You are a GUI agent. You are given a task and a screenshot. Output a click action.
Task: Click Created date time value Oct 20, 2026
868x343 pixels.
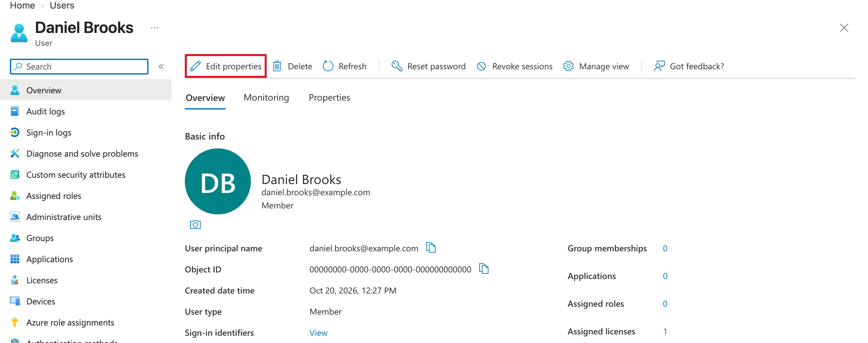coord(353,291)
